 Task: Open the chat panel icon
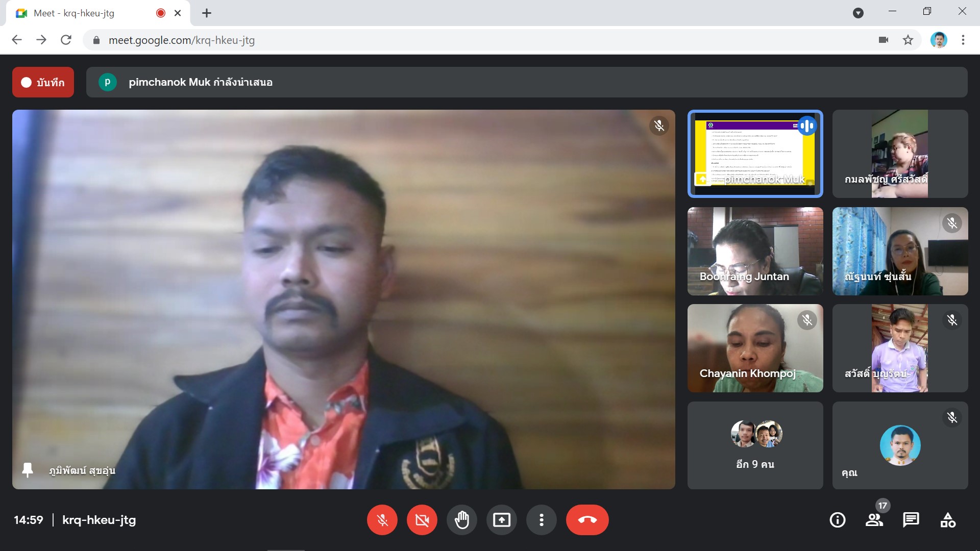911,520
